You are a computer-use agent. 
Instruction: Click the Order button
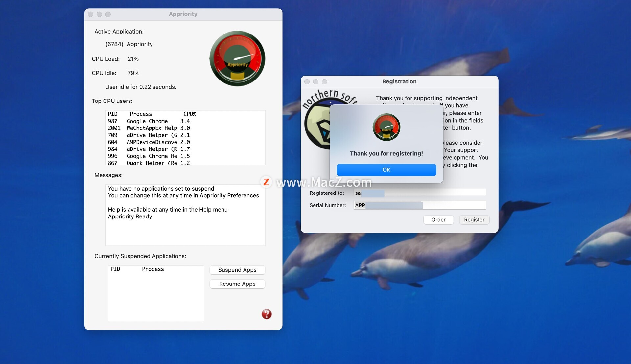(x=438, y=220)
